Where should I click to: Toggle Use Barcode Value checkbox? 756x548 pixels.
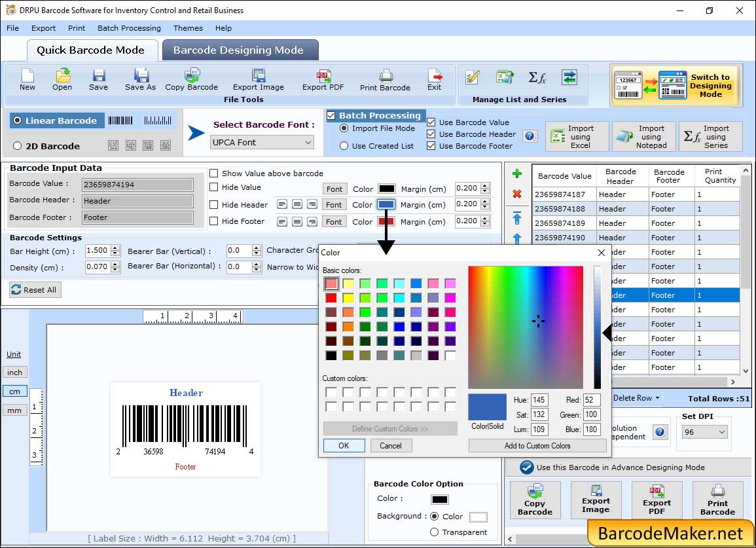click(x=431, y=122)
